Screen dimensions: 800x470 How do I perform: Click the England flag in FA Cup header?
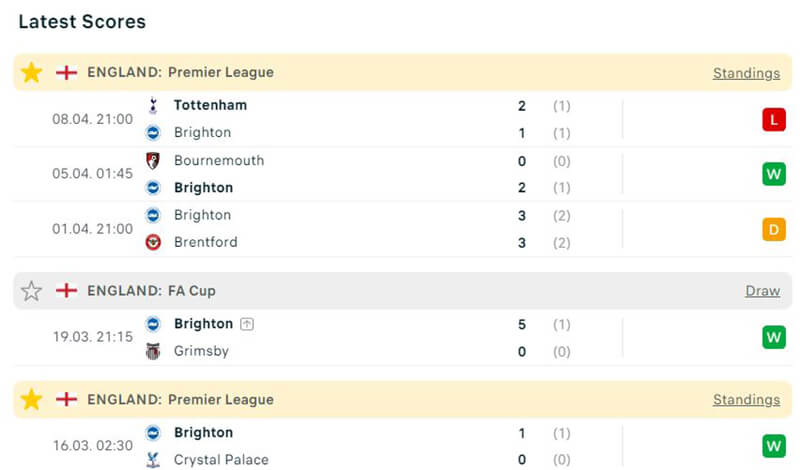click(x=66, y=291)
